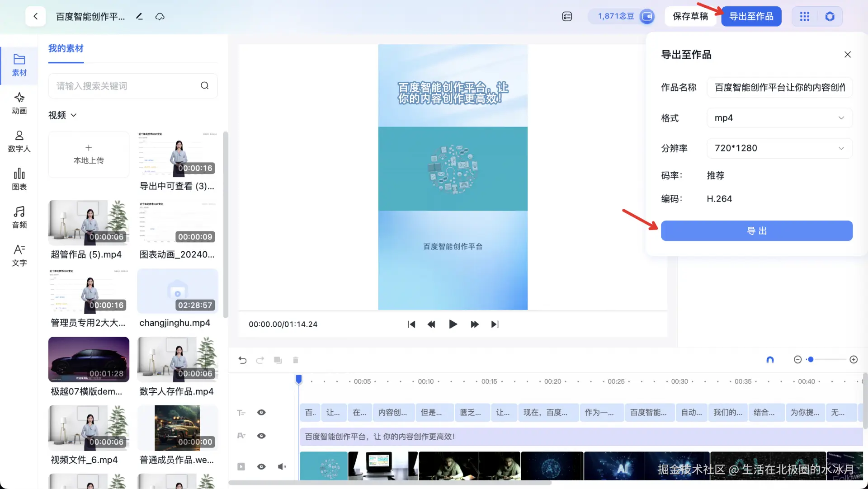The image size is (868, 489).
Task: Click the undo arrow in timeline toolbar
Action: [242, 360]
